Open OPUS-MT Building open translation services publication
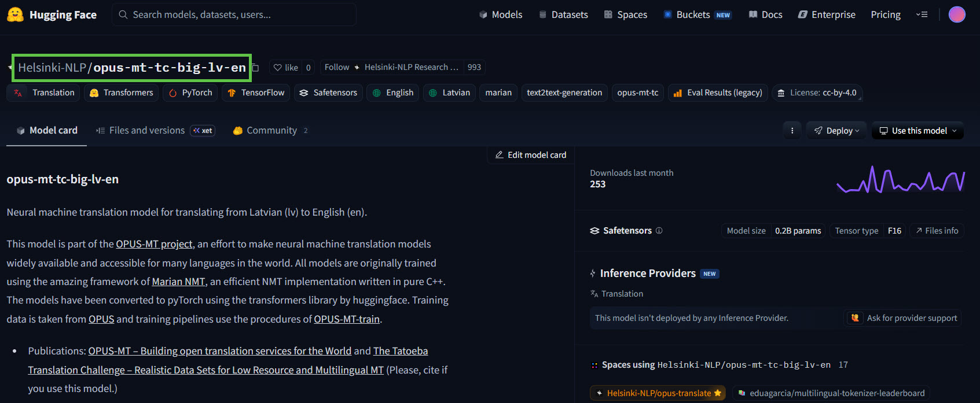Screen dimensions: 980x403 point(220,351)
